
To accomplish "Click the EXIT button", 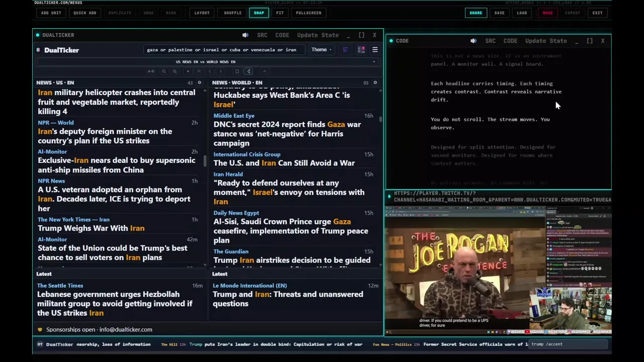I will pyautogui.click(x=597, y=13).
